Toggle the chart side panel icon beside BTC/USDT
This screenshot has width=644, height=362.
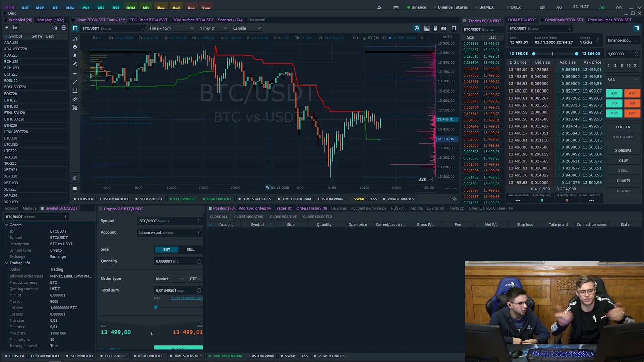point(75,28)
